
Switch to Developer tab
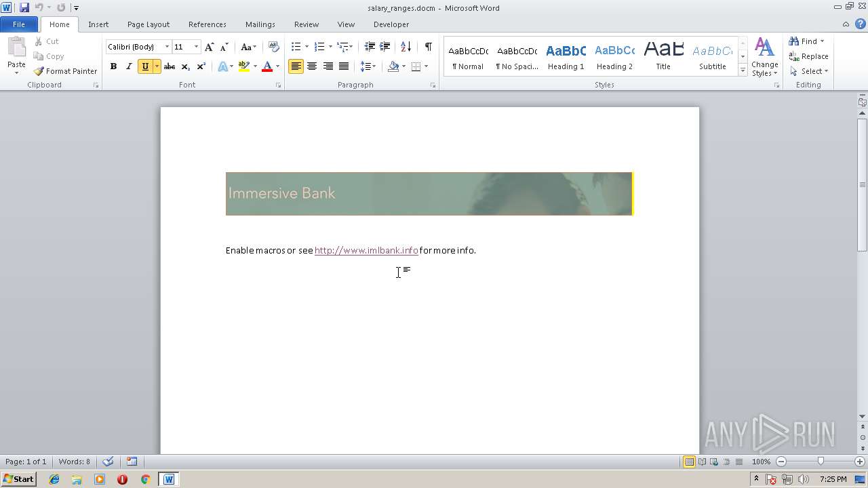[x=391, y=24]
